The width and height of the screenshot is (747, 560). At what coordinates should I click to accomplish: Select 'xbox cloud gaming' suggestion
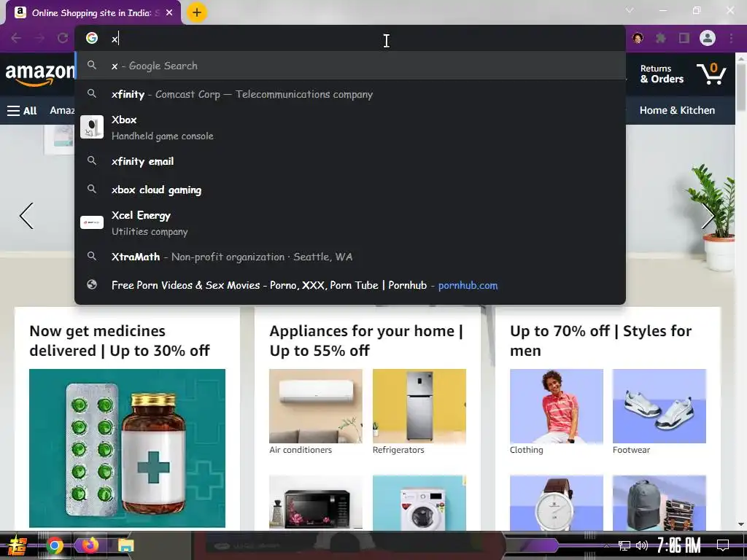[350, 190]
